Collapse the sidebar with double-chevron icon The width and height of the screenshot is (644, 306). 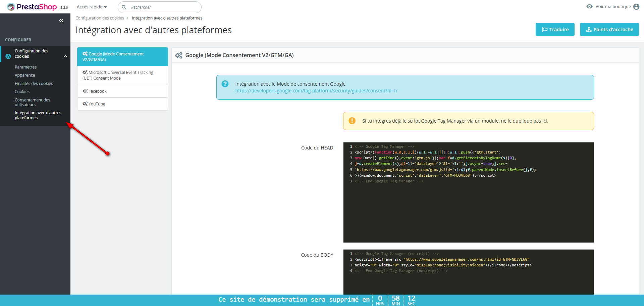pyautogui.click(x=61, y=21)
